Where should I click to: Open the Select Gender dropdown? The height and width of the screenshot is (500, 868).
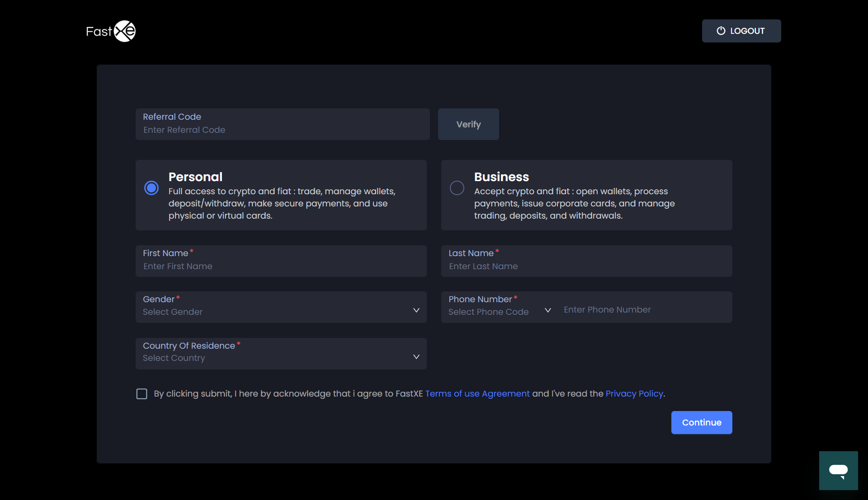coord(281,307)
